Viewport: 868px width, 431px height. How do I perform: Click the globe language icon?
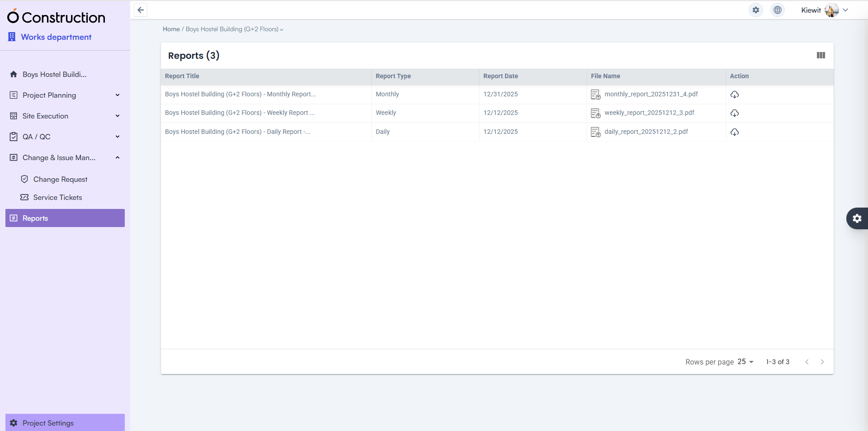tap(778, 10)
